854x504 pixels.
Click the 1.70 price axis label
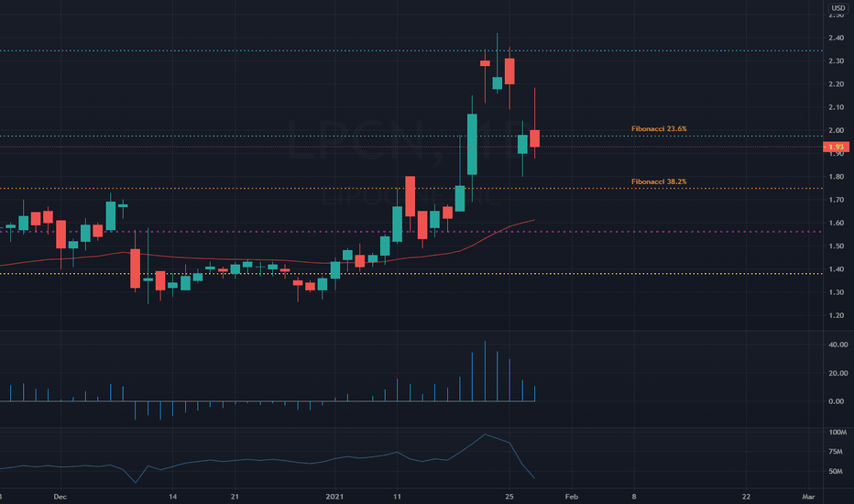836,200
